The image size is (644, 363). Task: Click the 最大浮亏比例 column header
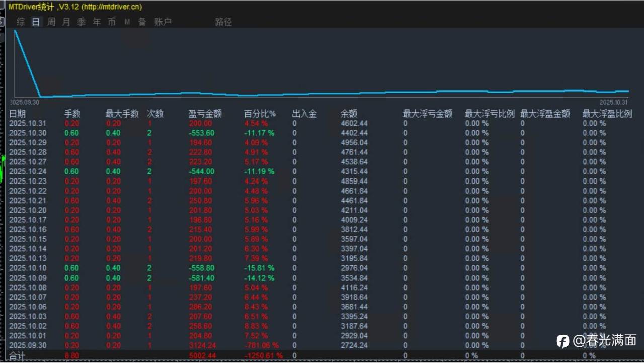(490, 114)
